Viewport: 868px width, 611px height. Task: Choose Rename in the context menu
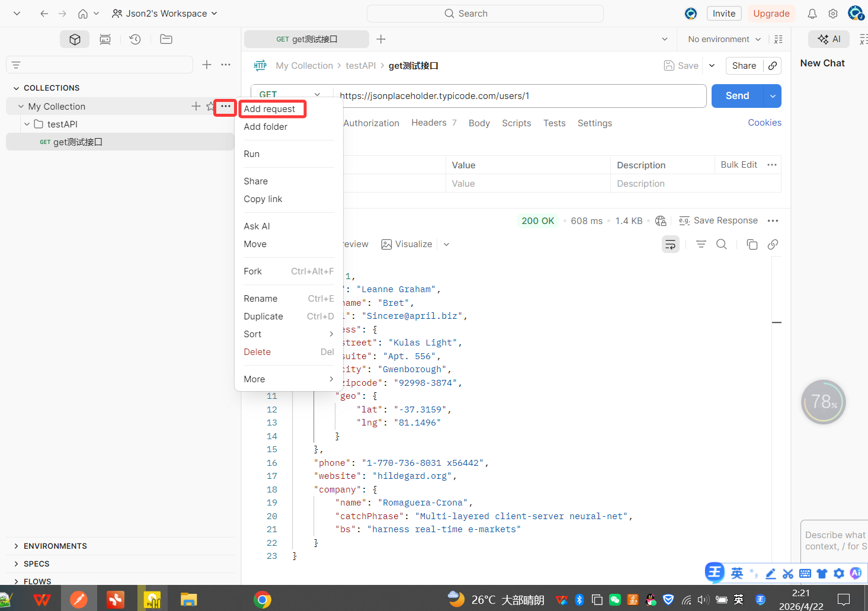tap(261, 299)
